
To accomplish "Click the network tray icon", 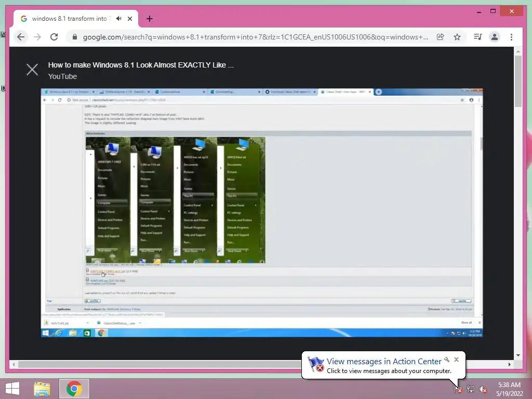I will (471, 389).
